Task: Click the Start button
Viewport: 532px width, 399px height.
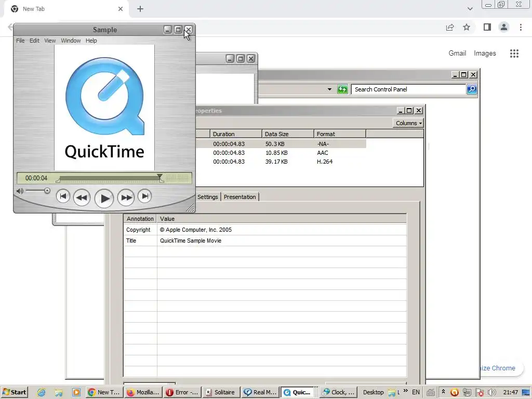Action: (14, 392)
